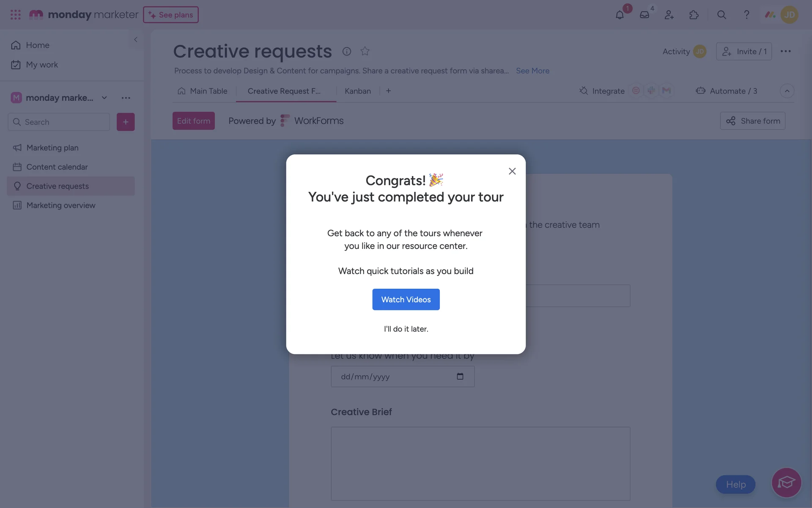Click the sidebar Search field
The height and width of the screenshot is (508, 812).
(x=59, y=122)
